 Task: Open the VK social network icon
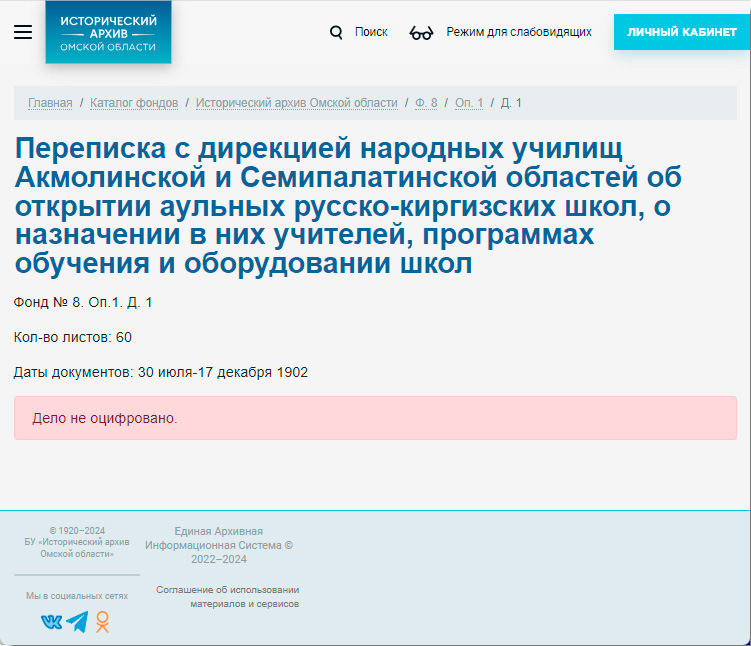click(51, 622)
